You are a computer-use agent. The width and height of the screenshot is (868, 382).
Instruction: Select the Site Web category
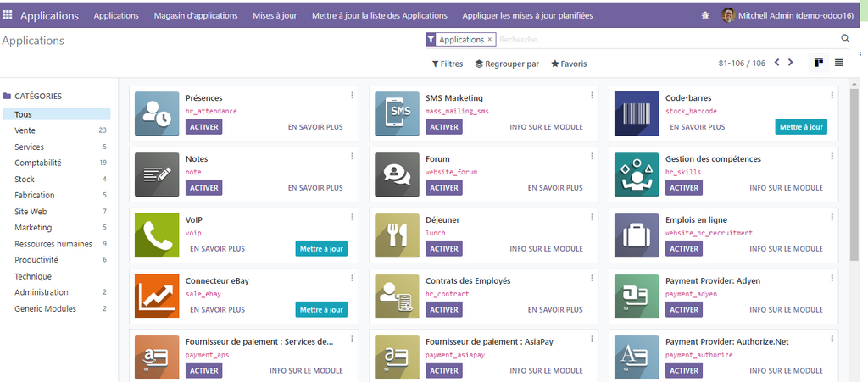click(57, 211)
